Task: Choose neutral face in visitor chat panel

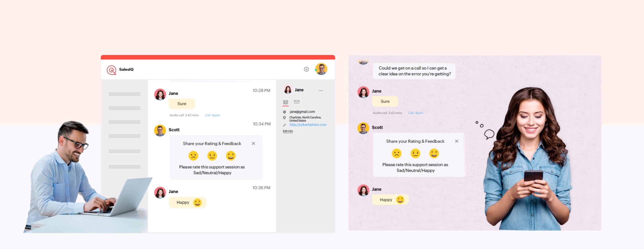Action: [415, 153]
